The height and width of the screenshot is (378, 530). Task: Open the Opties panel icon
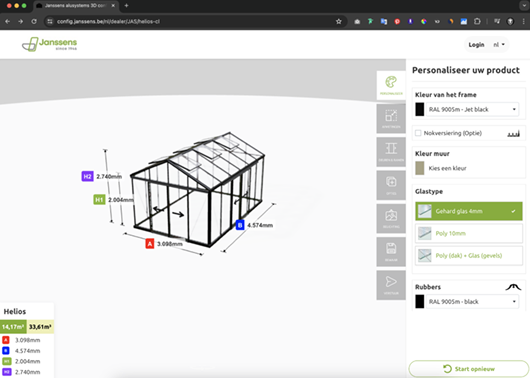(391, 185)
